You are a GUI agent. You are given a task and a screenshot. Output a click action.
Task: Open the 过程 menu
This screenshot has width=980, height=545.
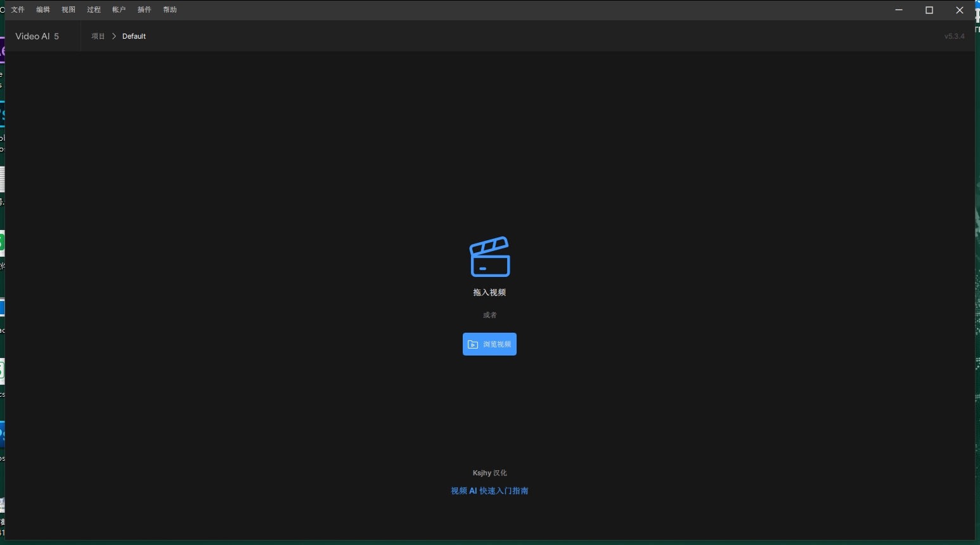pos(93,10)
